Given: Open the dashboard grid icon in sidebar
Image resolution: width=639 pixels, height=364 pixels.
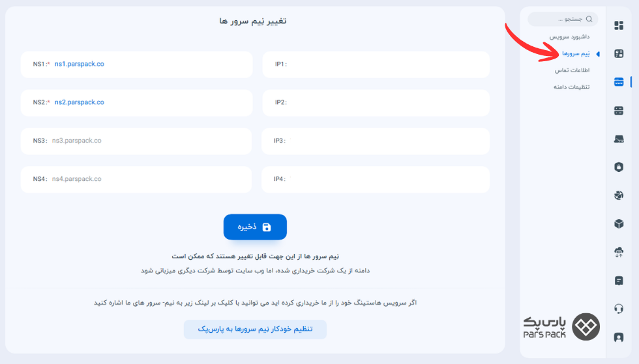Looking at the screenshot, I should (619, 25).
